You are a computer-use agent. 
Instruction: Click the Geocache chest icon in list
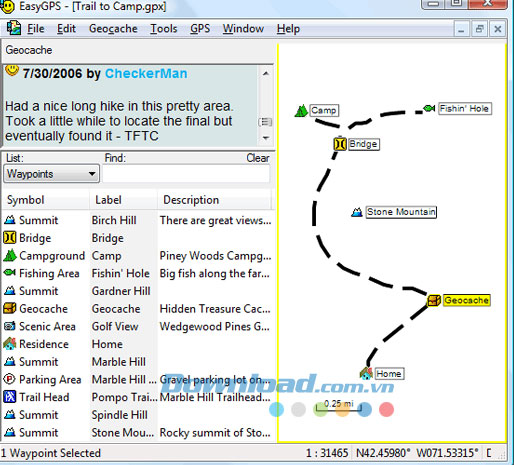coord(10,308)
